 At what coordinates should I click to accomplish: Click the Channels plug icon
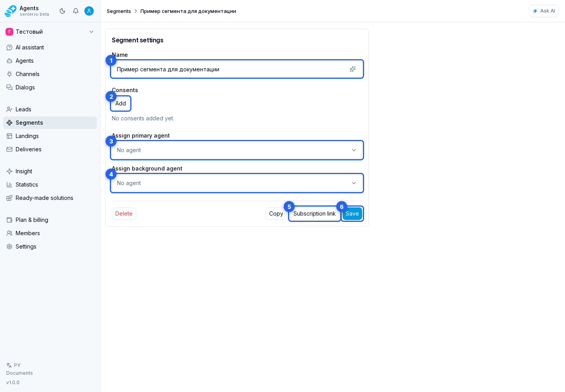(x=9, y=74)
